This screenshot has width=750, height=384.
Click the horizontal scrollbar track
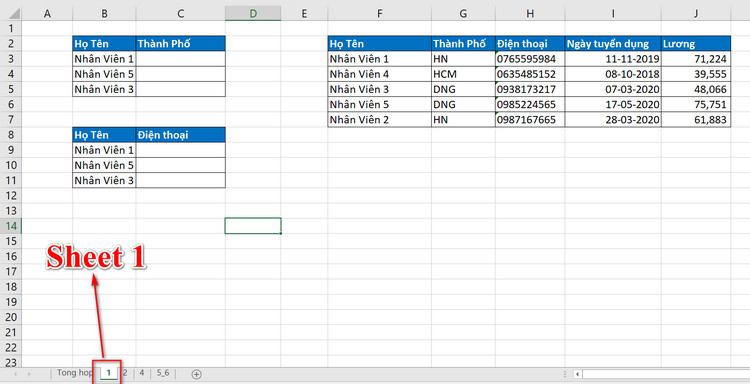tap(666, 374)
